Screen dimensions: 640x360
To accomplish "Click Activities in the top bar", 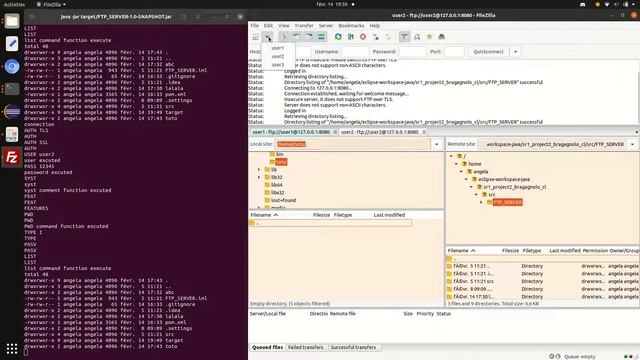I will click(14, 4).
